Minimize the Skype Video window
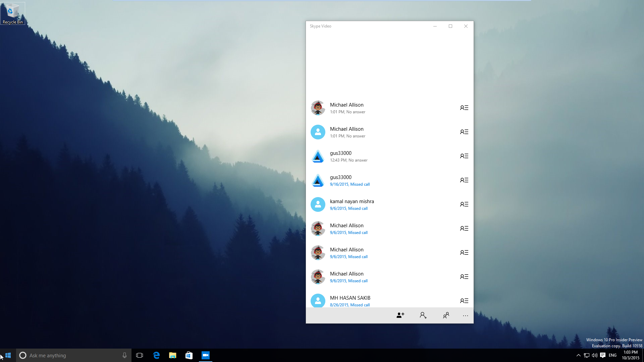The image size is (644, 362). [x=435, y=26]
